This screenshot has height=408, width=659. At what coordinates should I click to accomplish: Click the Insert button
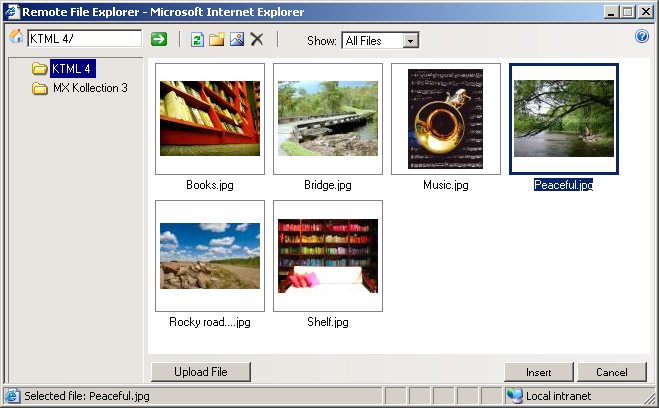click(x=539, y=372)
